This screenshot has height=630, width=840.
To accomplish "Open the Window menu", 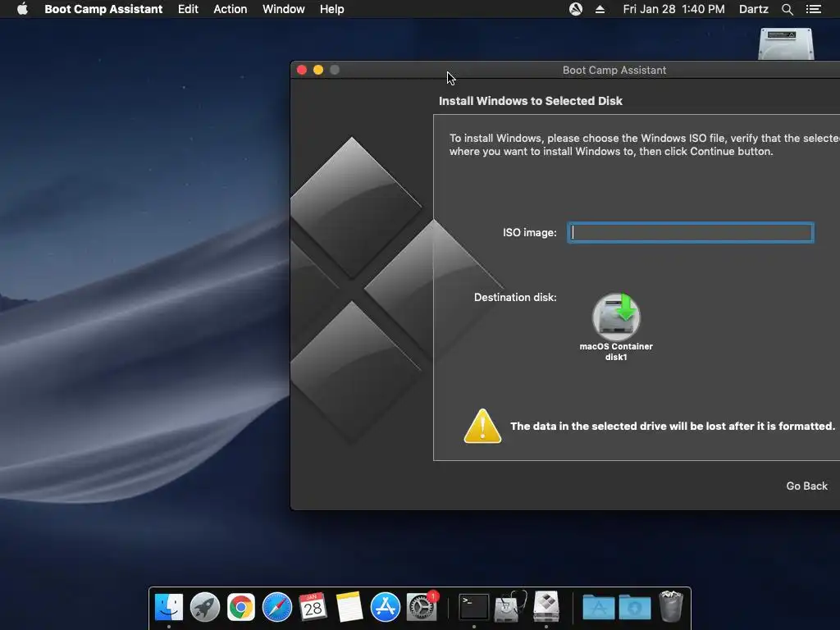I will [x=283, y=9].
